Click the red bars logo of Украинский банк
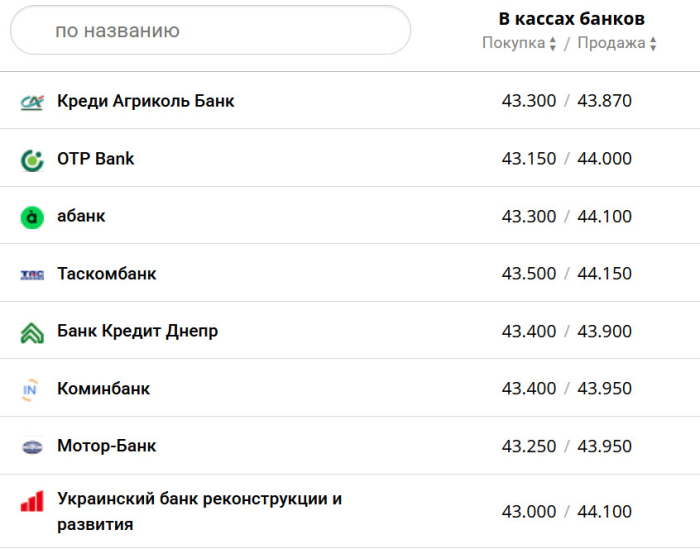This screenshot has height=549, width=700. coord(32,501)
